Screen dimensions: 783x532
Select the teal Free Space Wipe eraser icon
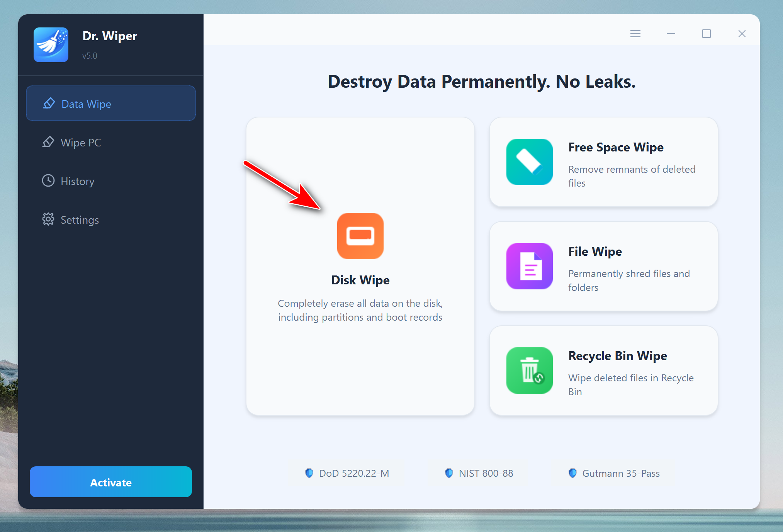pos(529,162)
